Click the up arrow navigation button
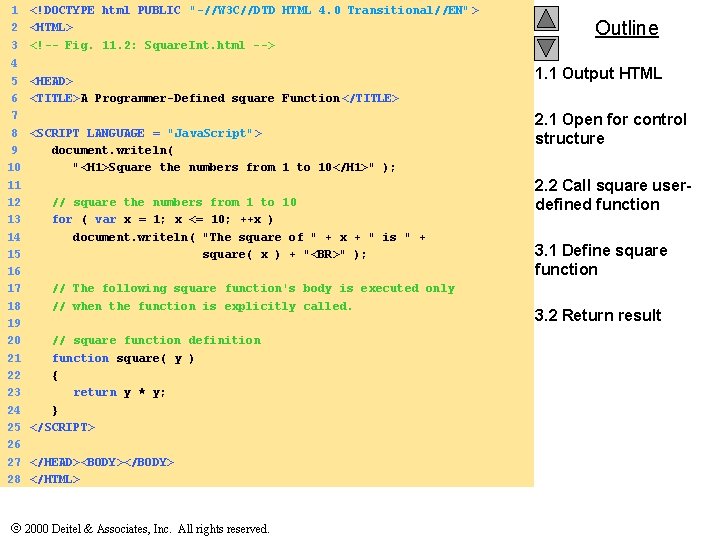The width and height of the screenshot is (720, 540). [546, 19]
